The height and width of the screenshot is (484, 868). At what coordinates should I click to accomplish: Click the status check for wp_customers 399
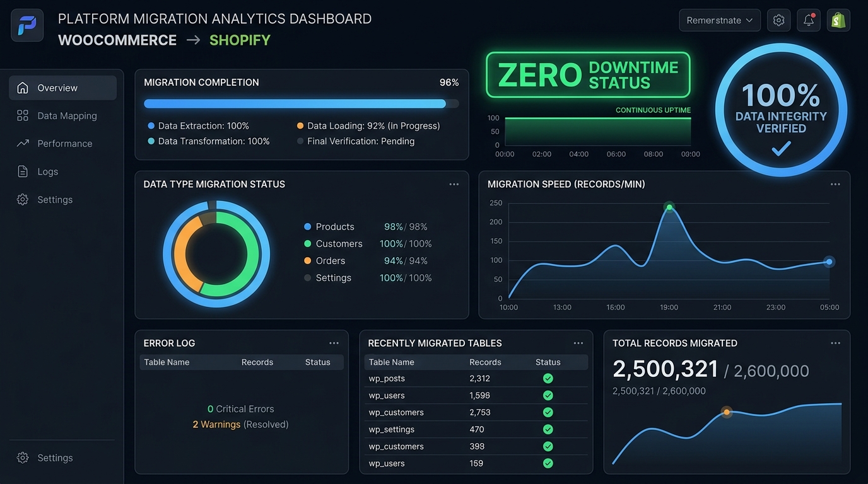point(548,447)
